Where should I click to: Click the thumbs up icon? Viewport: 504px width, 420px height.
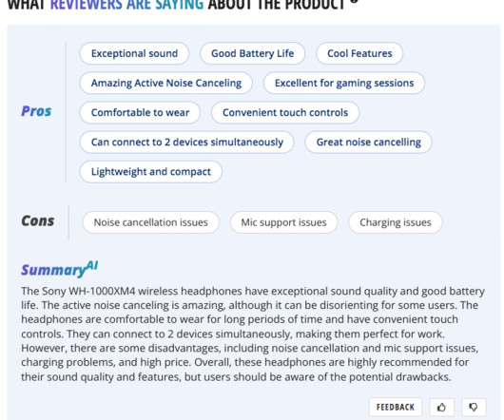[442, 407]
